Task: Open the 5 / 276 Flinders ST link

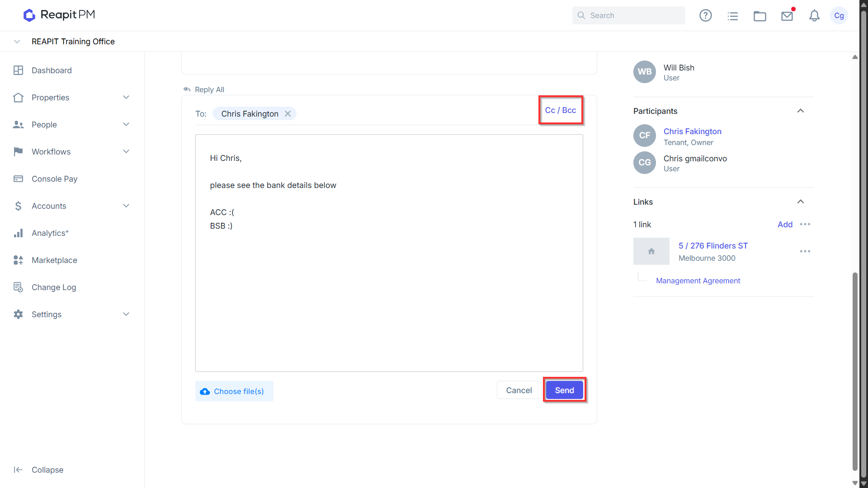Action: [x=713, y=246]
